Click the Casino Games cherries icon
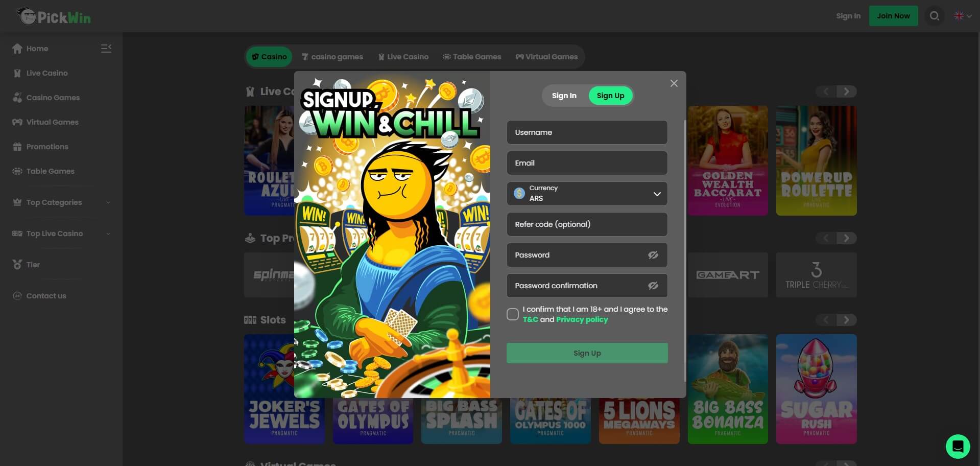This screenshot has width=980, height=466. pos(17,98)
